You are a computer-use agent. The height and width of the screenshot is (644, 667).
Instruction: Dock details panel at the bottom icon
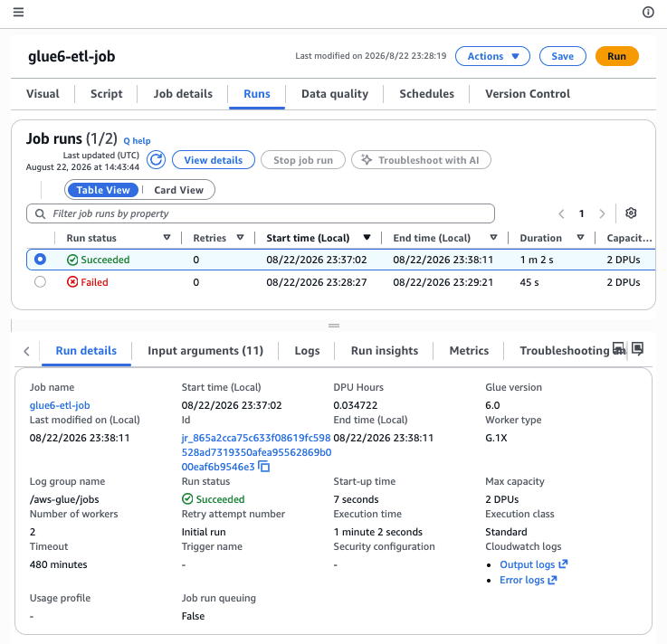click(x=618, y=348)
